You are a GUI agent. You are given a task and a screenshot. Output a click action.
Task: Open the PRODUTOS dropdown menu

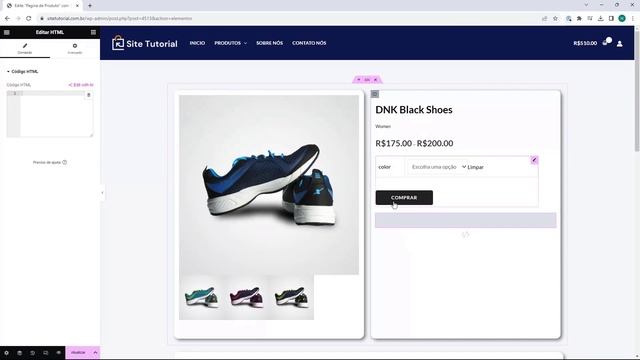[231, 43]
